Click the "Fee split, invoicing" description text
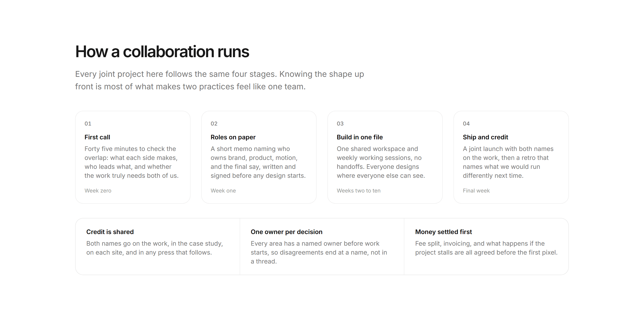Viewport: 644px width, 318px height. 486,248
